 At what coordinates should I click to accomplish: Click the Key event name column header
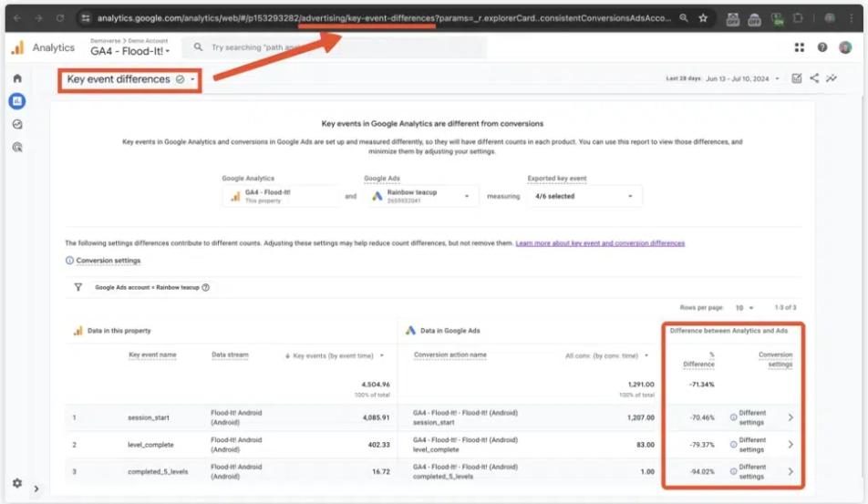pos(152,355)
